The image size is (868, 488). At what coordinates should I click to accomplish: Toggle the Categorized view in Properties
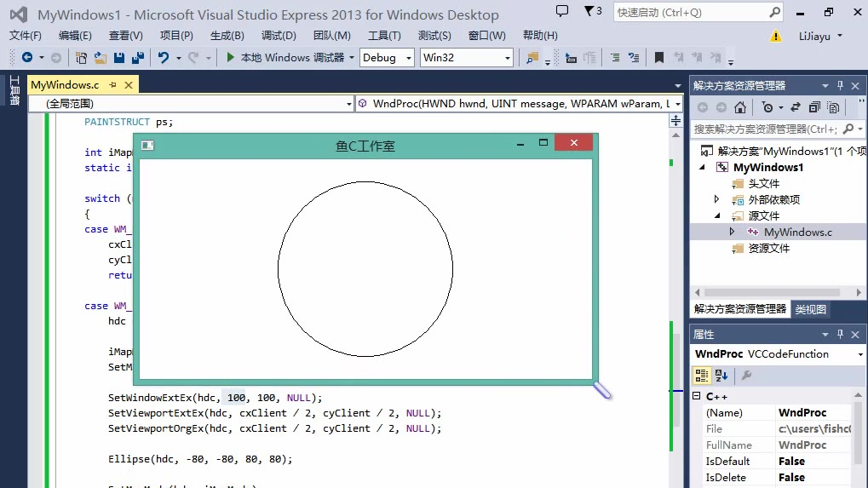[701, 376]
